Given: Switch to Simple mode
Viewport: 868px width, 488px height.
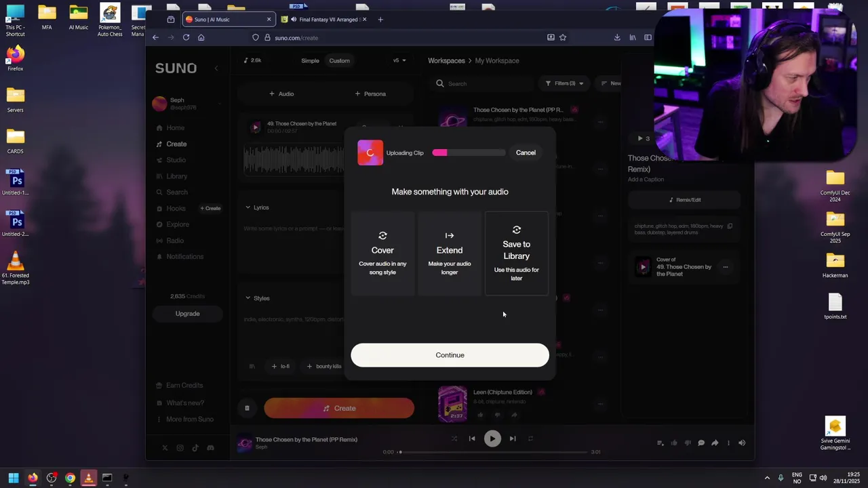Looking at the screenshot, I should tap(310, 60).
